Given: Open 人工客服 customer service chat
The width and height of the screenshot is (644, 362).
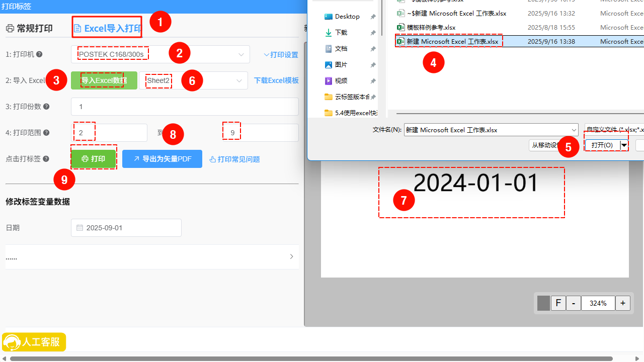Looking at the screenshot, I should pos(34,342).
